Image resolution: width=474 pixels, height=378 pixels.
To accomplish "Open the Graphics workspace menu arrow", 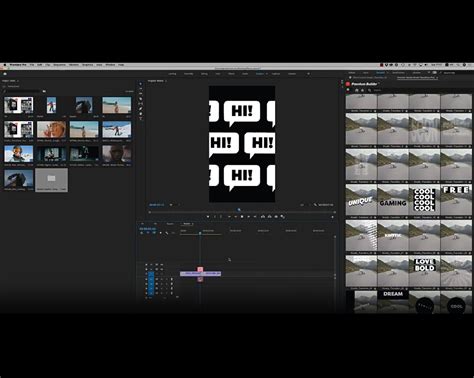I will pos(266,74).
